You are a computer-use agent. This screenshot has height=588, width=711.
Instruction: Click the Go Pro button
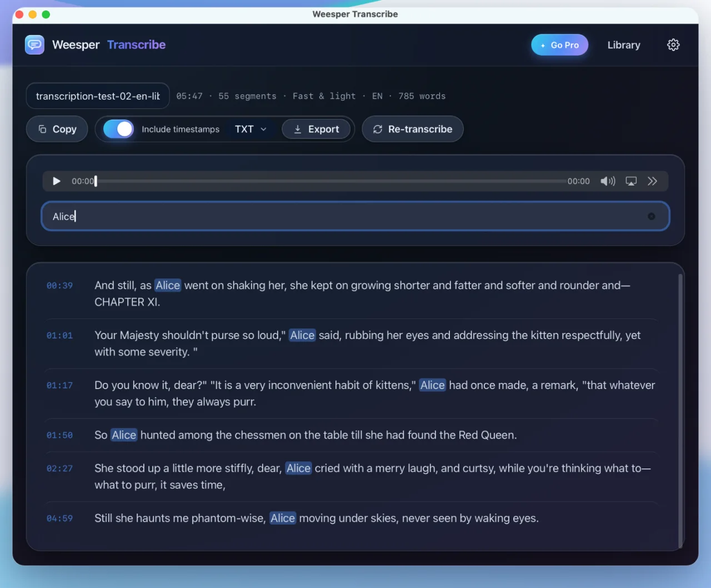[x=560, y=45]
